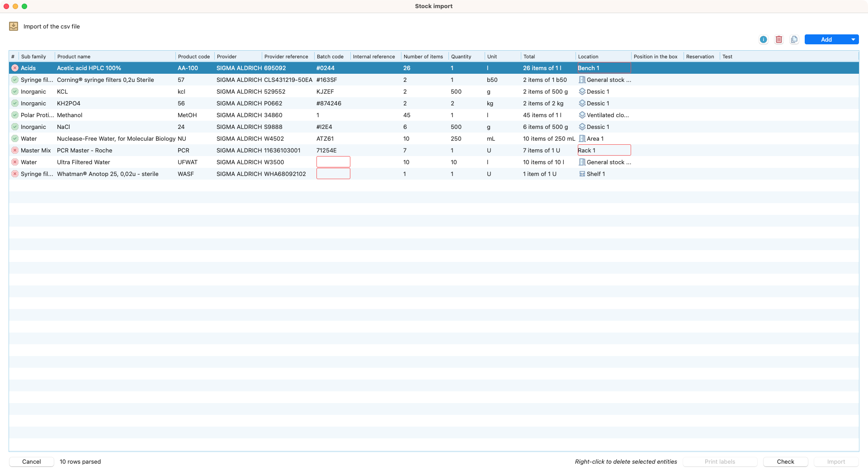Click Shelf 1 location icon on Whatman row
868x475 pixels.
[x=582, y=174]
